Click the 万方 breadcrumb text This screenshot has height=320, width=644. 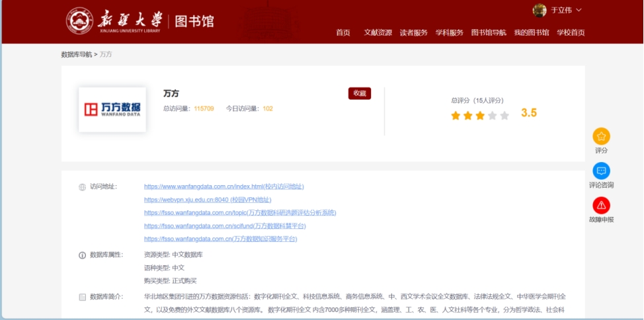(x=106, y=54)
